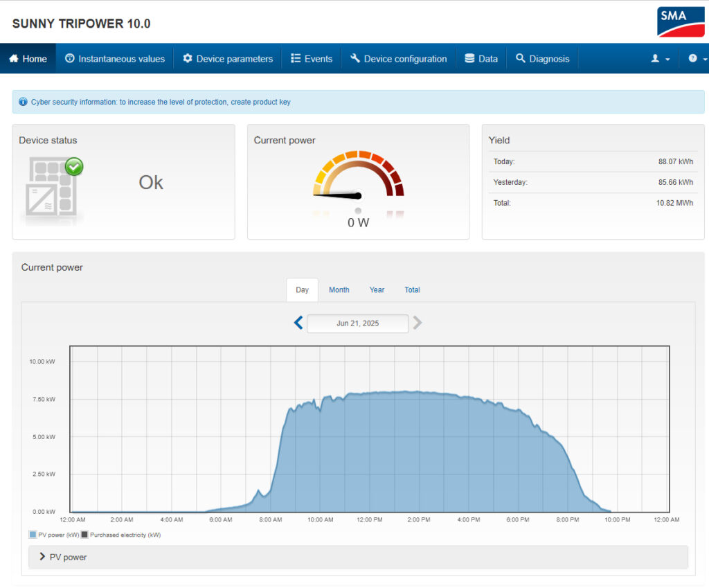709x588 pixels.
Task: Open Device parameters page
Action: (x=228, y=59)
